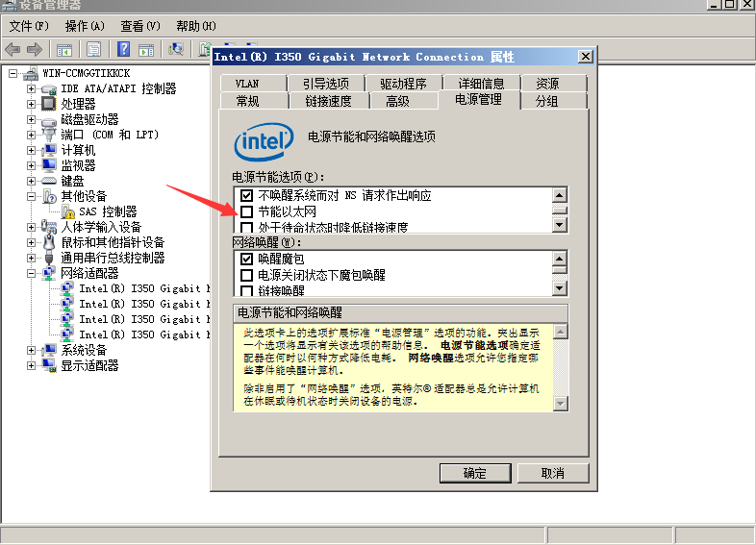The image size is (756, 545).
Task: Expand the 系统设备 tree node
Action: (x=31, y=350)
